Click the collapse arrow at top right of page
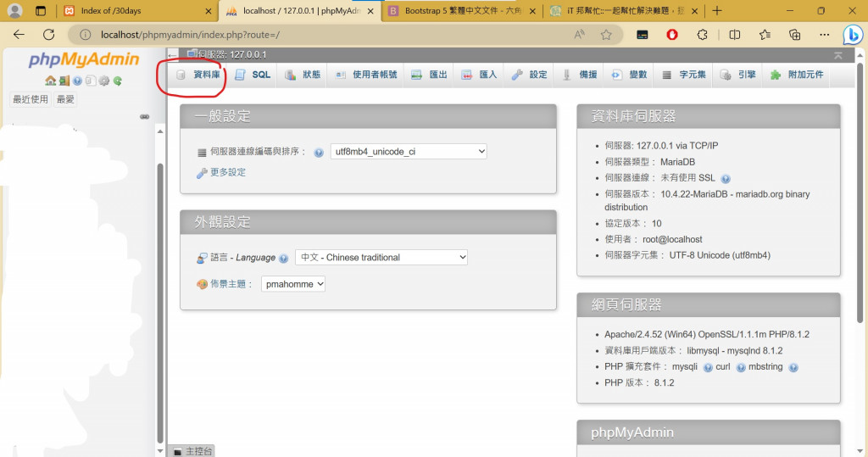 838,55
